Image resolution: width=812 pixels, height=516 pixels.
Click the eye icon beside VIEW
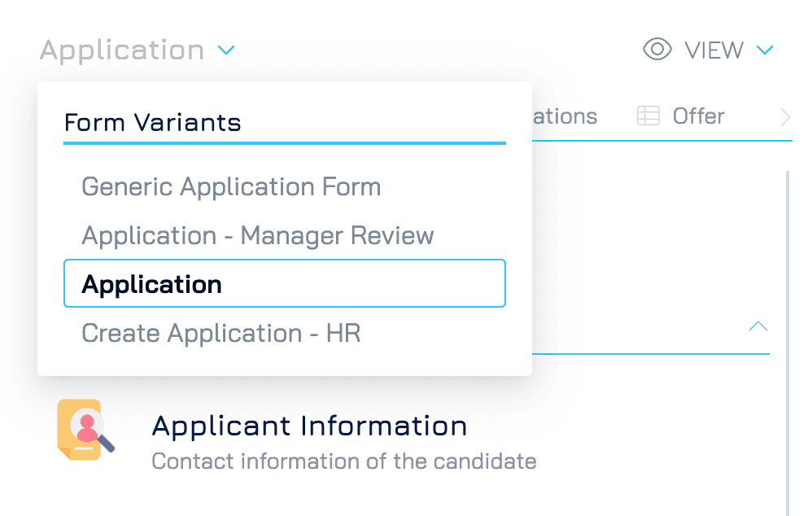pos(657,50)
